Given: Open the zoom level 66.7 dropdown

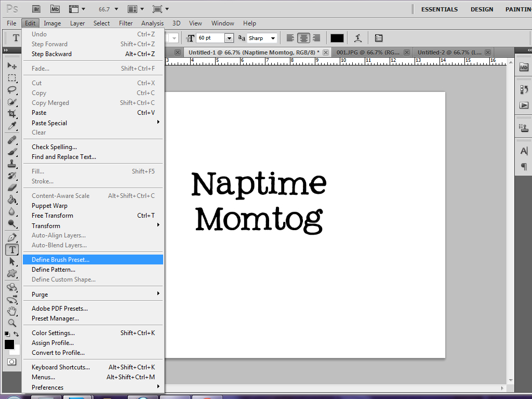Looking at the screenshot, I should [x=116, y=9].
